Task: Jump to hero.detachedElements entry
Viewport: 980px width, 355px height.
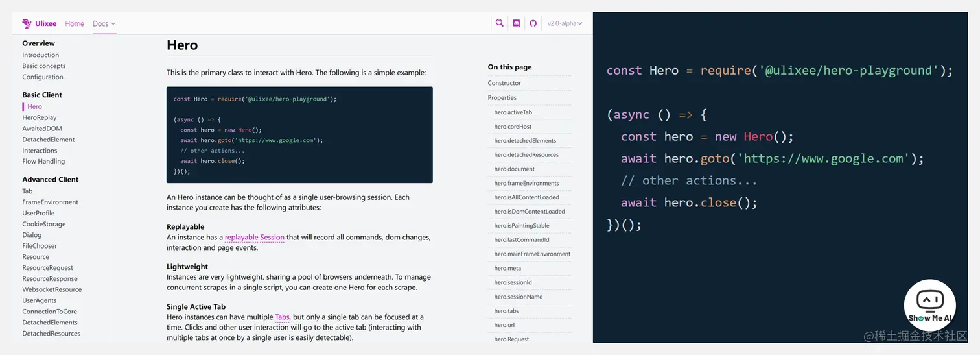Action: [525, 141]
